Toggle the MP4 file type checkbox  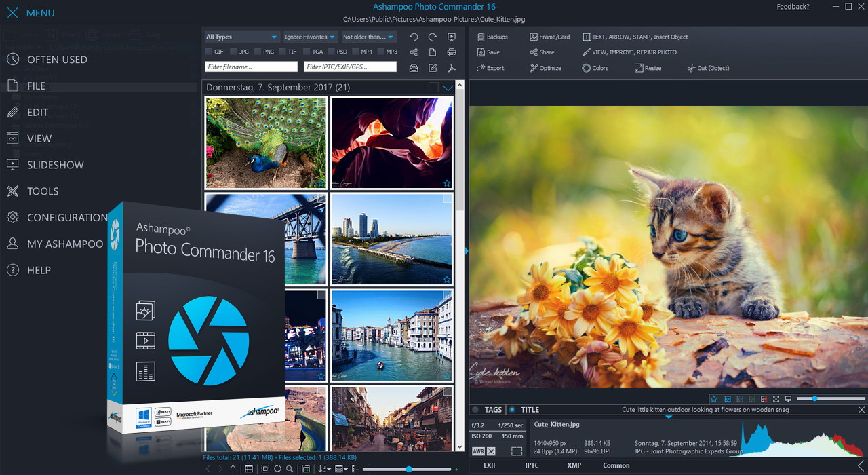355,52
